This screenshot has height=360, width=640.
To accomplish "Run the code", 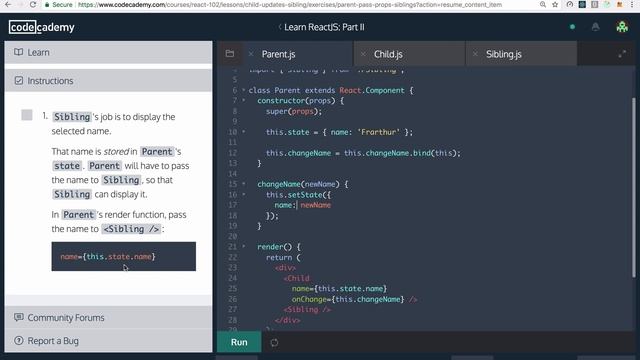I will coord(239,342).
